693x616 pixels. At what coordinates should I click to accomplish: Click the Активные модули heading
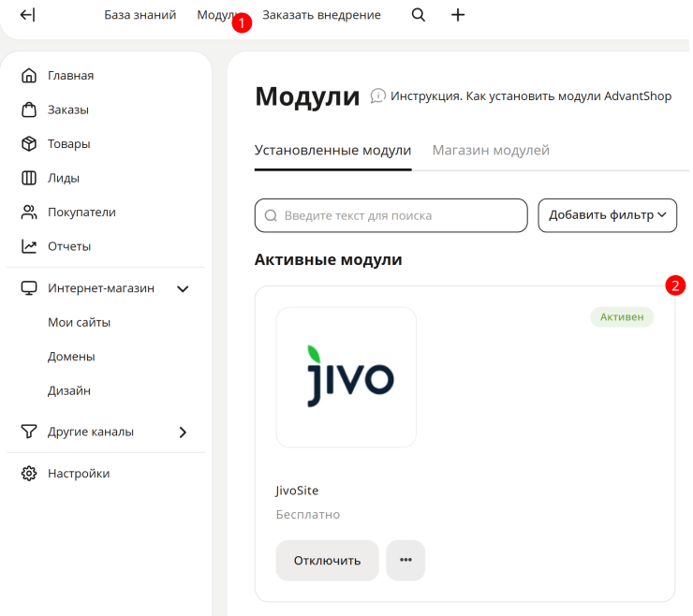(329, 259)
